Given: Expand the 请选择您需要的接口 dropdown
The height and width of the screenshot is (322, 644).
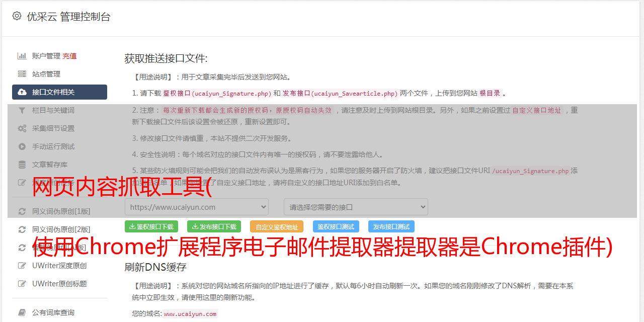Looking at the screenshot, I should [x=356, y=207].
